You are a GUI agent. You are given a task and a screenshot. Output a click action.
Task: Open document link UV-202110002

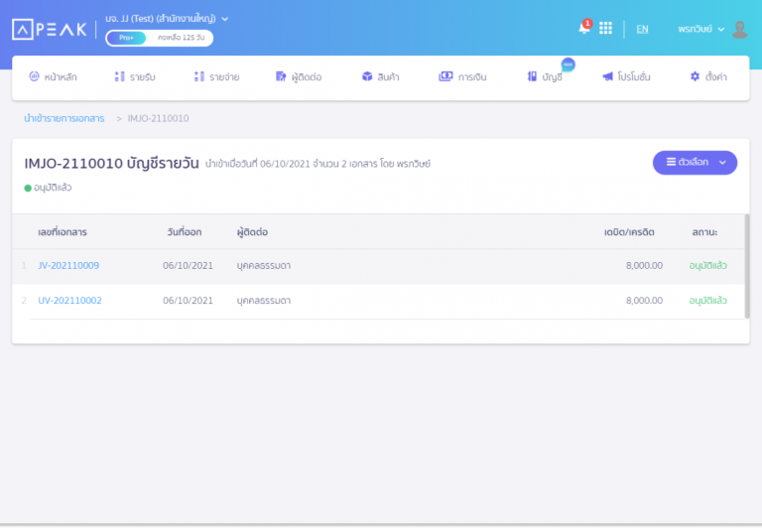[x=69, y=300]
